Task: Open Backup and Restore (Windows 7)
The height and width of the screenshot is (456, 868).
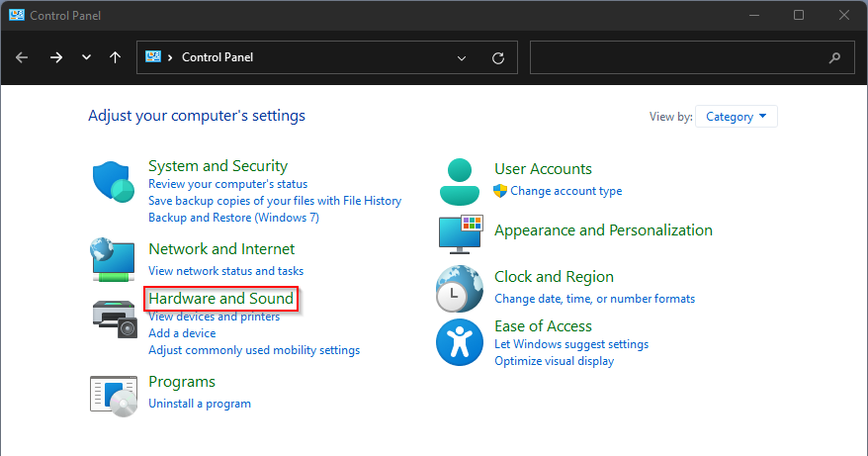Action: coord(233,218)
